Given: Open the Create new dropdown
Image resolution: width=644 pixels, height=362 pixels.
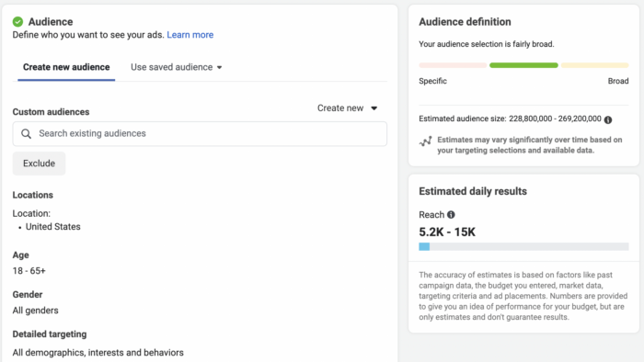Looking at the screenshot, I should [x=347, y=108].
